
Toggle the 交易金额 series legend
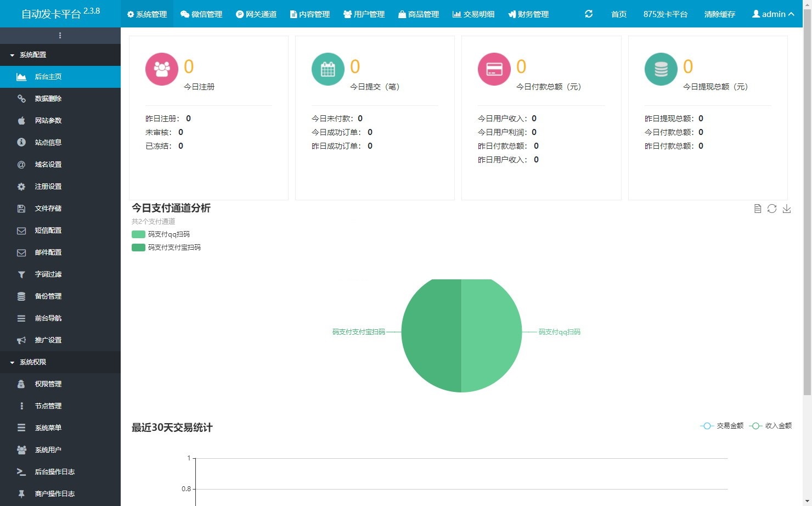point(722,426)
